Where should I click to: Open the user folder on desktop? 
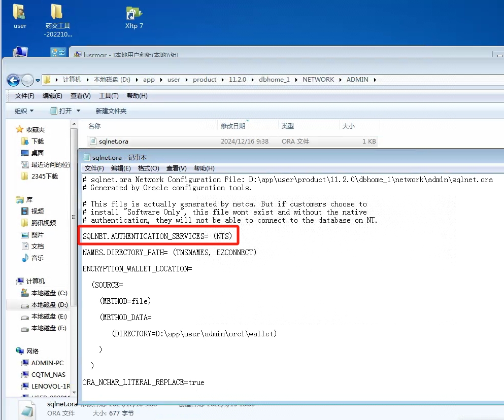(20, 16)
